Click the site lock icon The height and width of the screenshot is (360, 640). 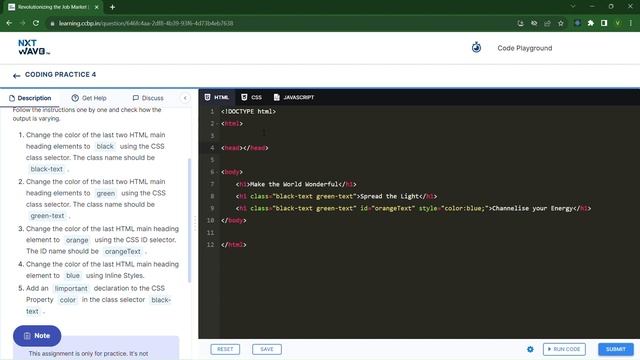pyautogui.click(x=52, y=24)
